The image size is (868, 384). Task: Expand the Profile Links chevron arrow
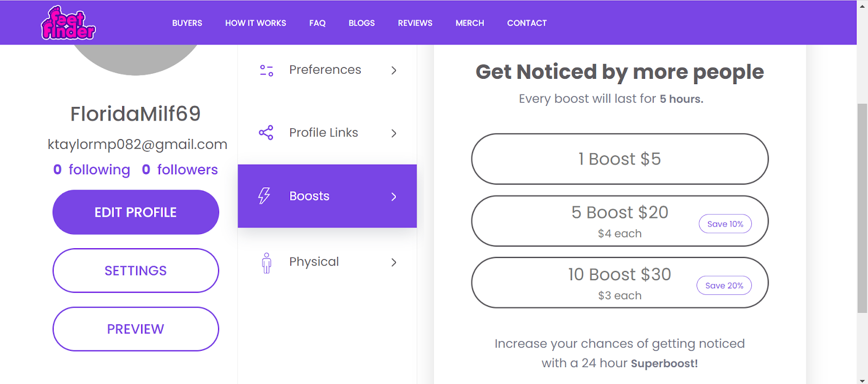[x=394, y=133]
